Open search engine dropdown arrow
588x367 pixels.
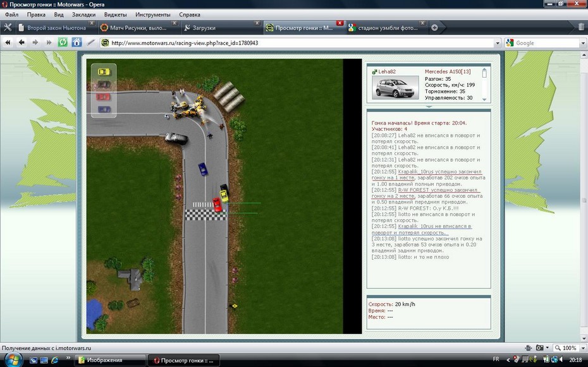[x=583, y=43]
